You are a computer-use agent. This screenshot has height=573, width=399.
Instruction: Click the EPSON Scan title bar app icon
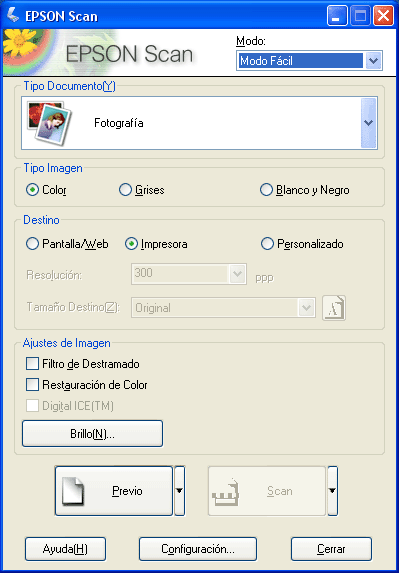pos(14,16)
